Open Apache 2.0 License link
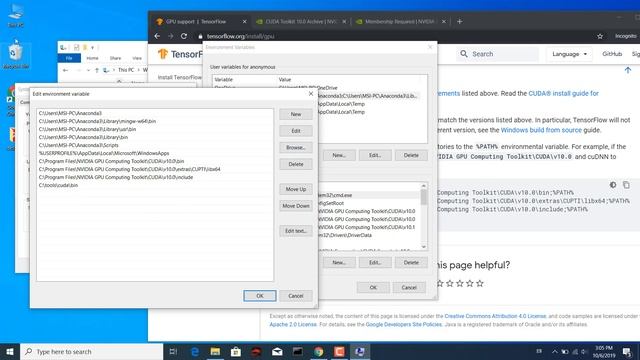 pos(293,324)
